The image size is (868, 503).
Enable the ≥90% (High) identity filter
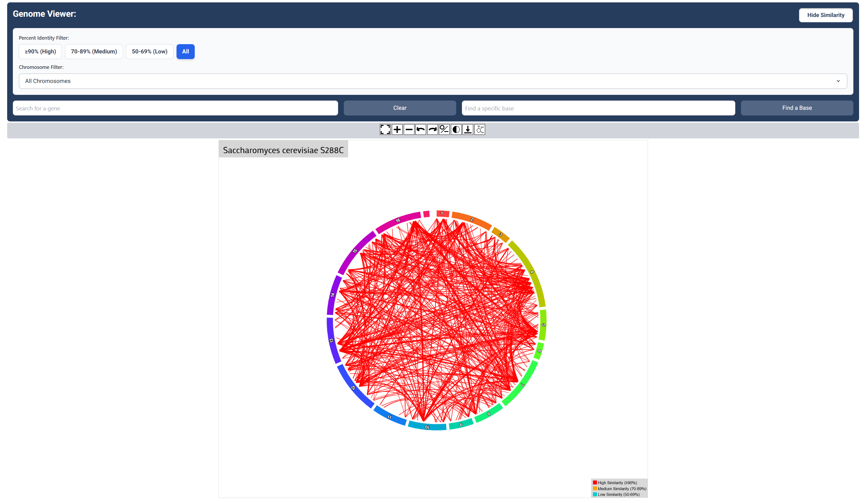coord(40,51)
